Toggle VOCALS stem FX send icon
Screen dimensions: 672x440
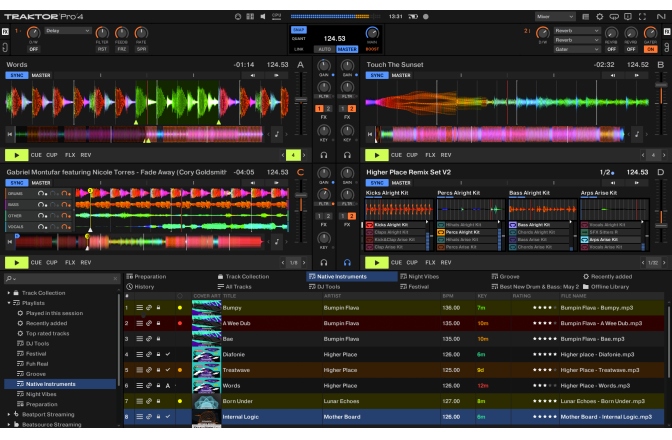[66, 227]
